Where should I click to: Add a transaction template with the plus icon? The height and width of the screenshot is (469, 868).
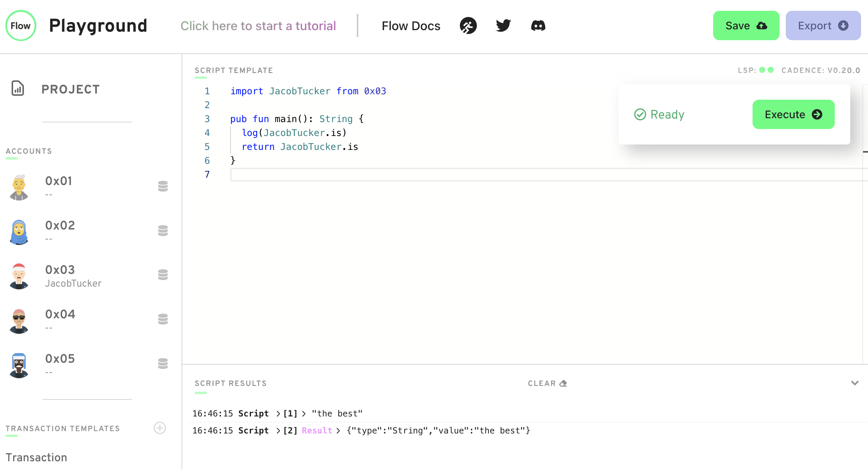[x=160, y=428]
